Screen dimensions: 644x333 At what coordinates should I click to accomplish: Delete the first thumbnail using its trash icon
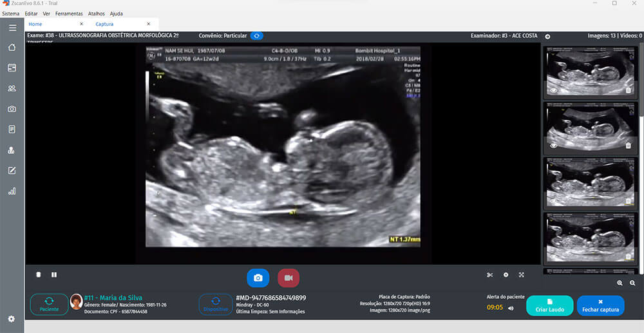click(628, 90)
